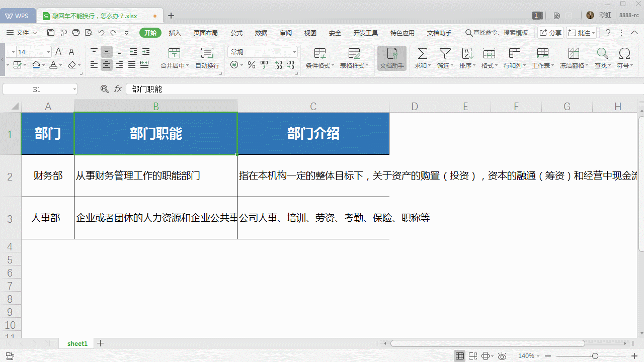Click the Share (分享) button
The image size is (644, 362).
[550, 32]
